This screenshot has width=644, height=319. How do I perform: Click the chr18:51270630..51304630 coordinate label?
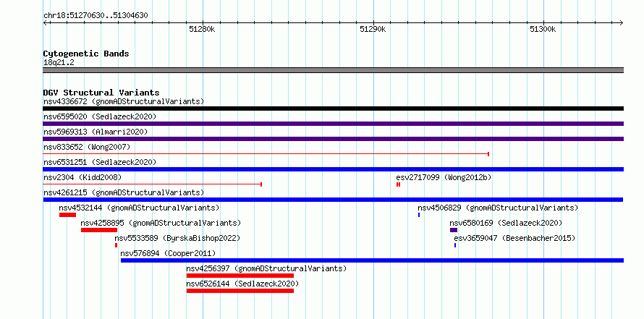click(96, 16)
